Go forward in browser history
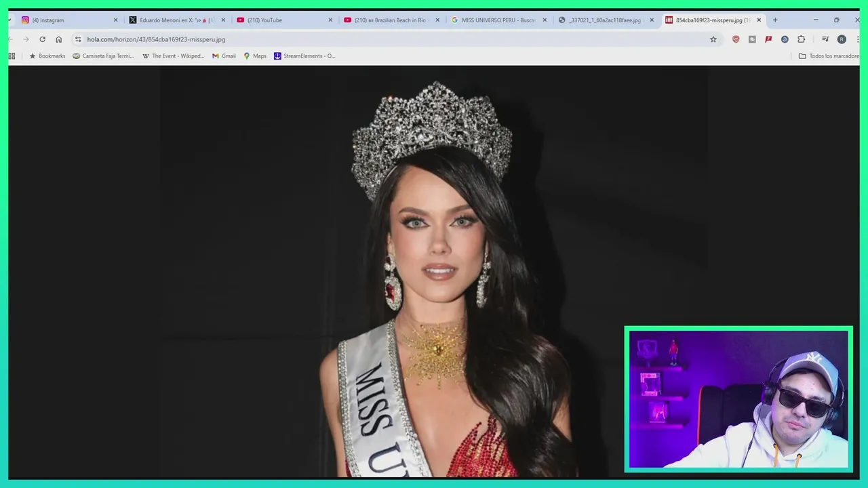 click(26, 39)
